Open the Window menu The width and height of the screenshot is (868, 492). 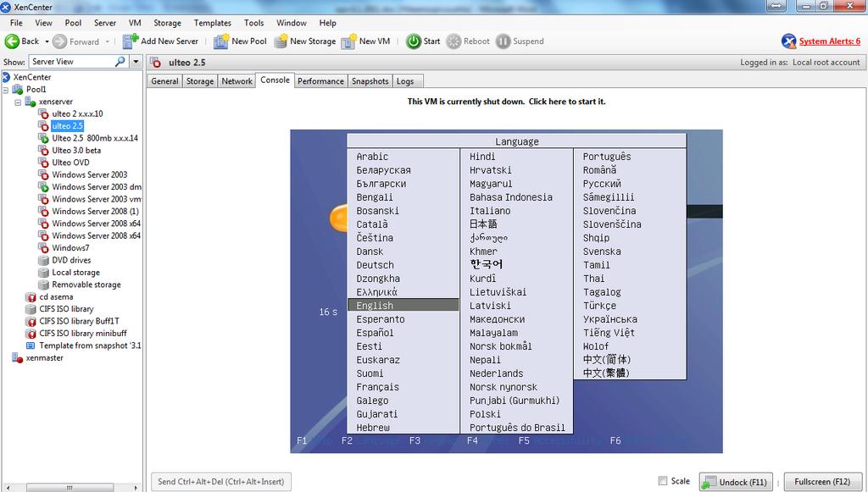point(292,23)
